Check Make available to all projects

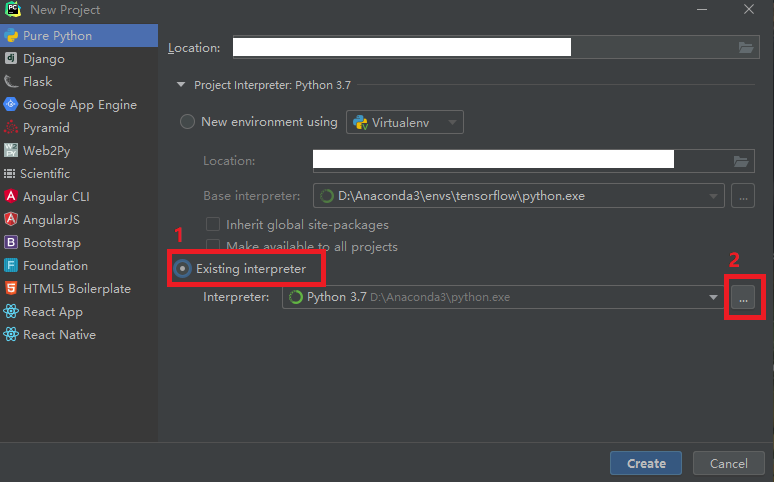213,245
